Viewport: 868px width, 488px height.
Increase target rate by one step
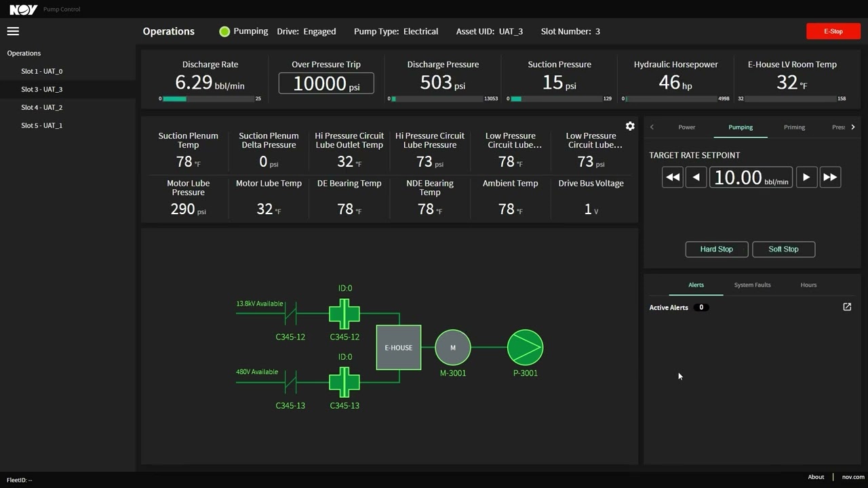(x=806, y=177)
